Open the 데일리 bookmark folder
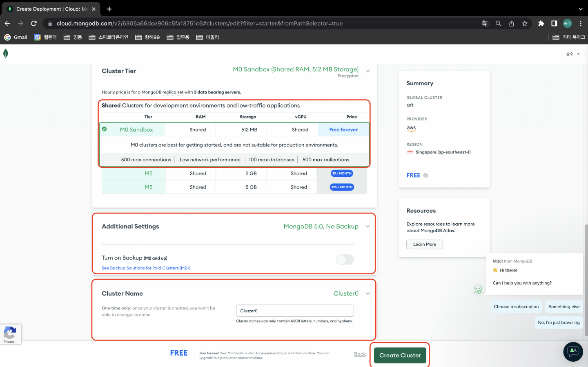 click(x=207, y=37)
